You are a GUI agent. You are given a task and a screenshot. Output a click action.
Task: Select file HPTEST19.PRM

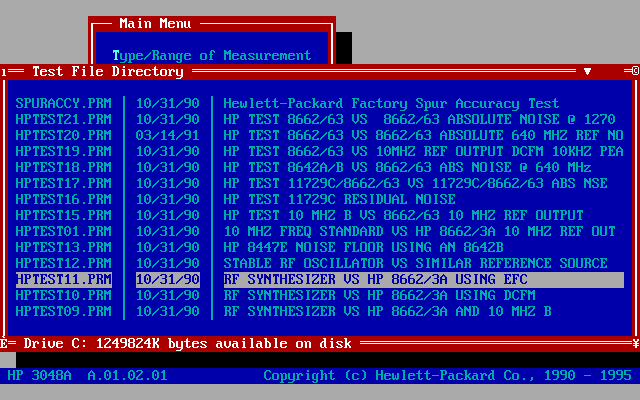click(64, 151)
